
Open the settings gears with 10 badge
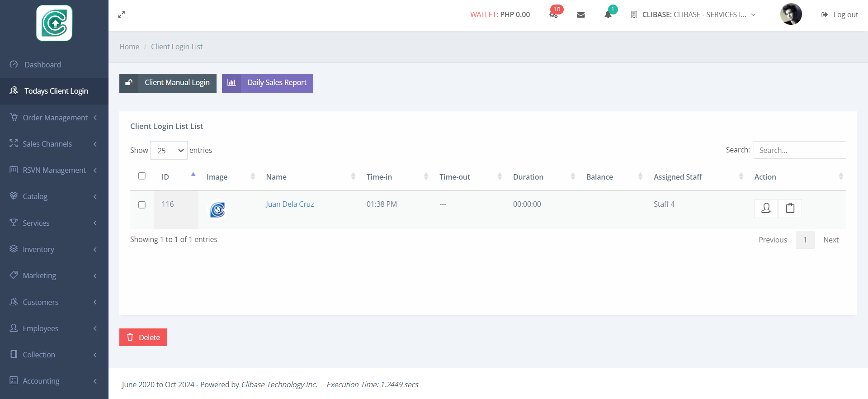tap(553, 14)
